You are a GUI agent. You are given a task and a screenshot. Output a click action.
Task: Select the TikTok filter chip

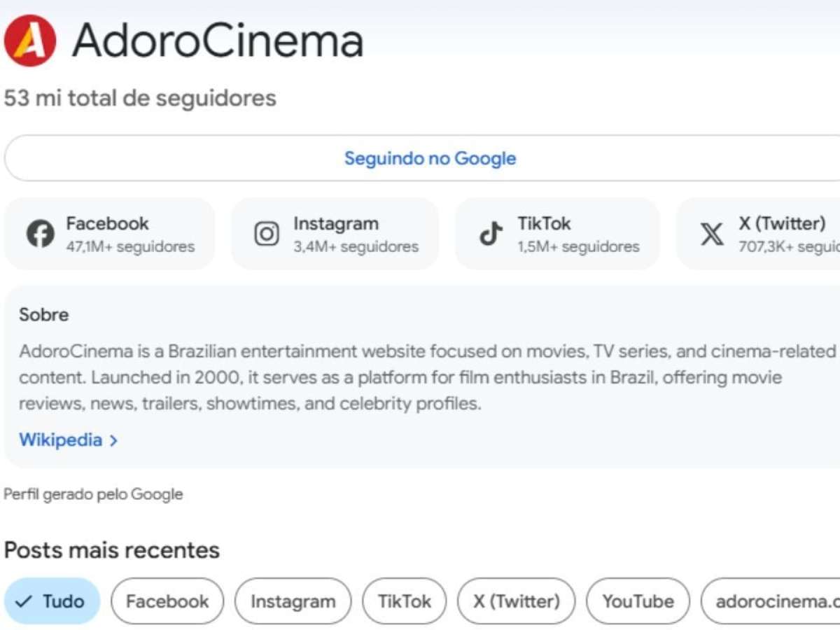(x=404, y=601)
